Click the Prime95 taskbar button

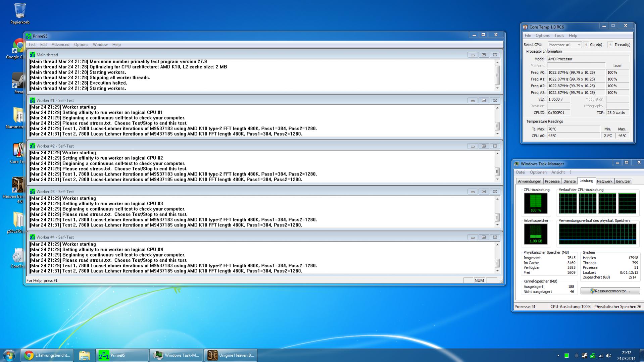[x=122, y=355]
